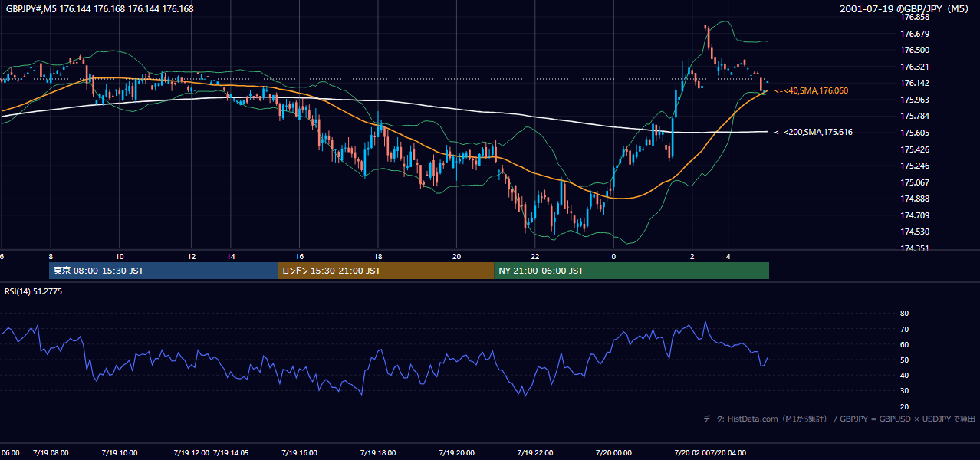Click price axis value 175.426
980x460 pixels.
[915, 149]
